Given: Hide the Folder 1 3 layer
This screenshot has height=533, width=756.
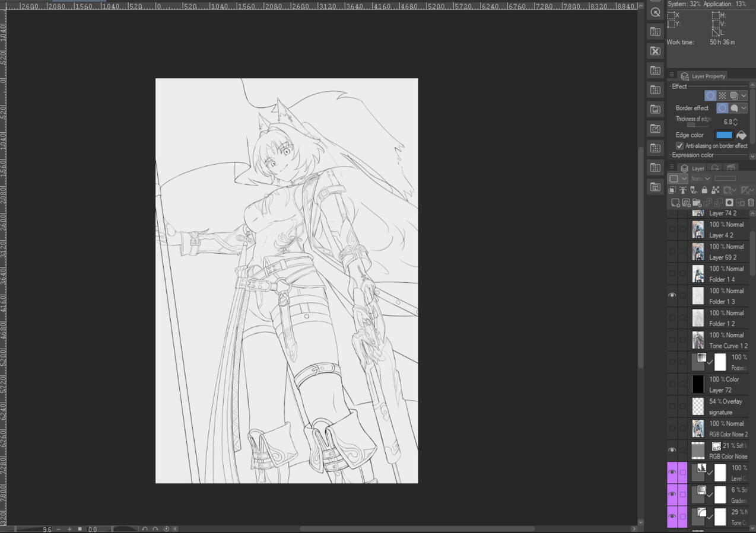Looking at the screenshot, I should point(672,295).
